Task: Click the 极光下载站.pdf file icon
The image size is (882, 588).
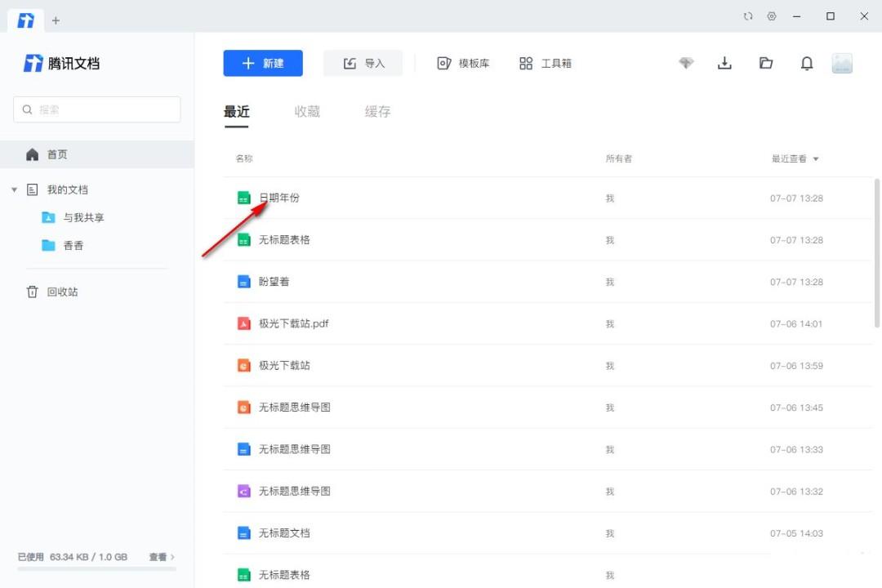Action: (243, 323)
